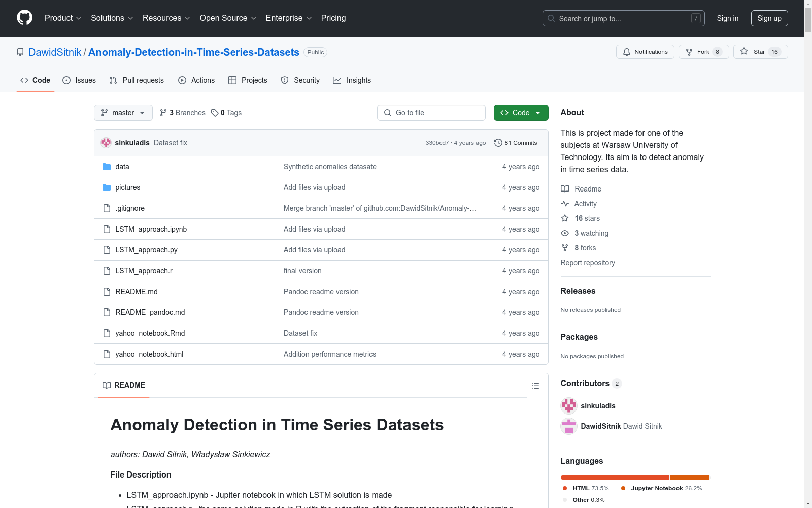The image size is (812, 508).
Task: Click the book icon next to Readme
Action: click(x=565, y=189)
